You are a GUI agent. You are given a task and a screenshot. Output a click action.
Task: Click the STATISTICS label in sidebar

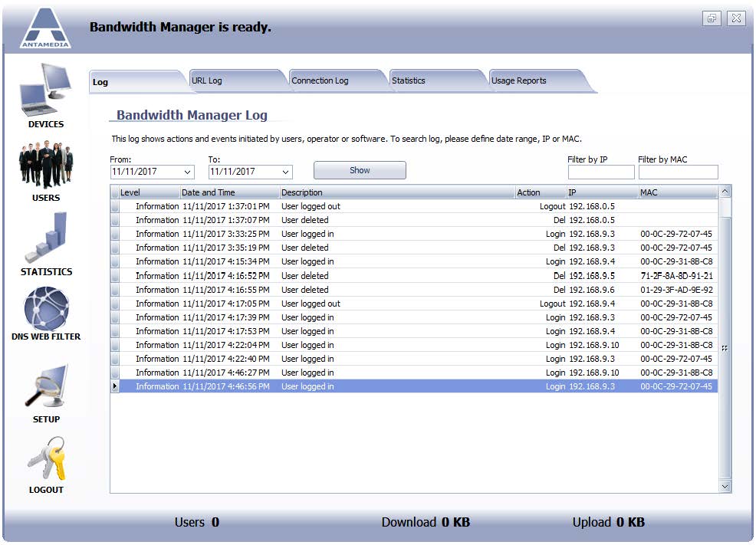click(46, 272)
